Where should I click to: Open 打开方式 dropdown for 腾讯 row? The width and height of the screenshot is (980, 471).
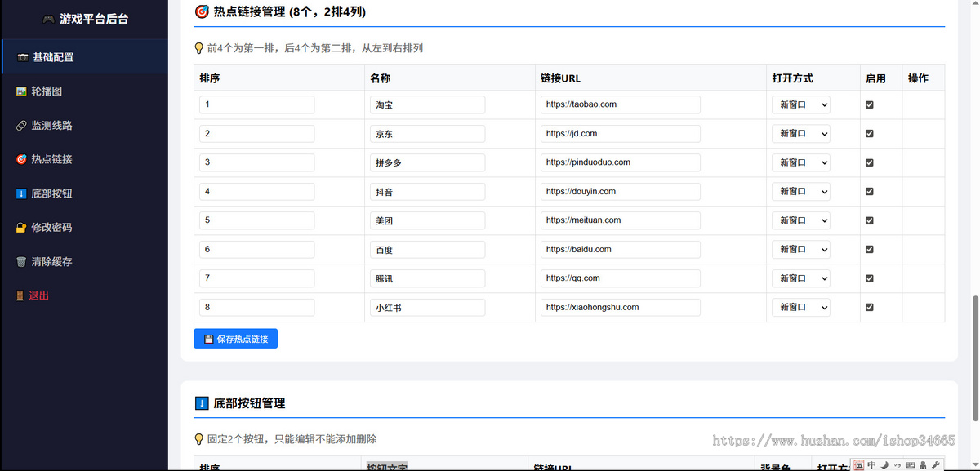pyautogui.click(x=801, y=278)
